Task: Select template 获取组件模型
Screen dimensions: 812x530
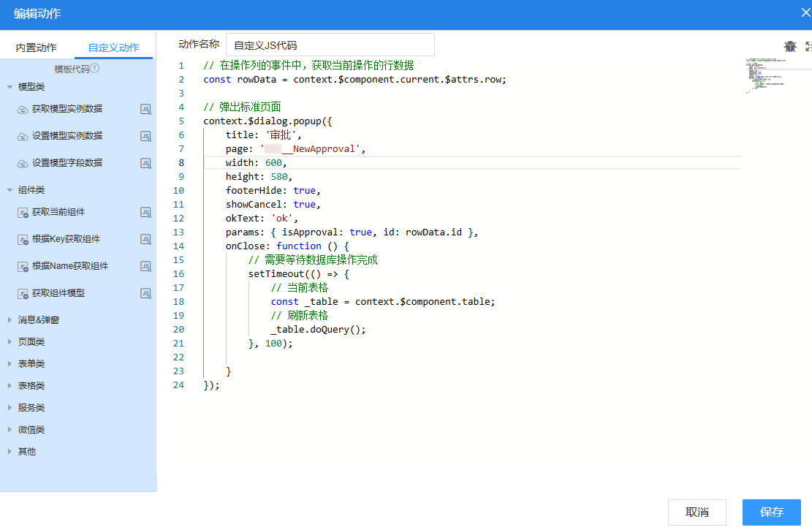Action: (58, 292)
